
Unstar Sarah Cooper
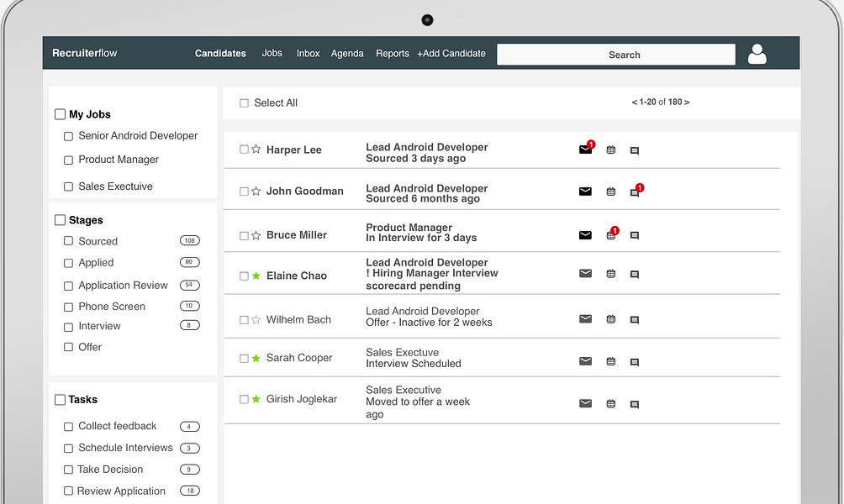point(256,358)
